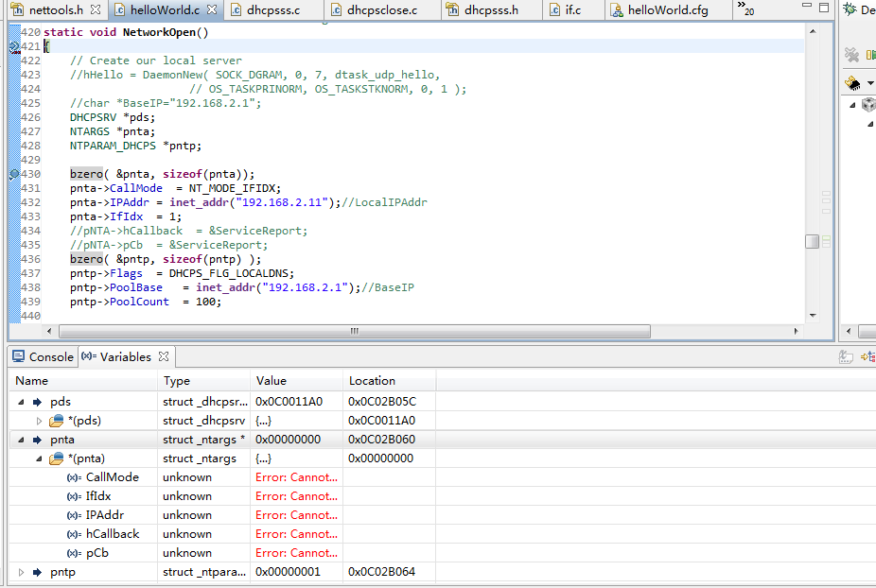Click the Type column header
The width and height of the screenshot is (876, 588).
(204, 381)
